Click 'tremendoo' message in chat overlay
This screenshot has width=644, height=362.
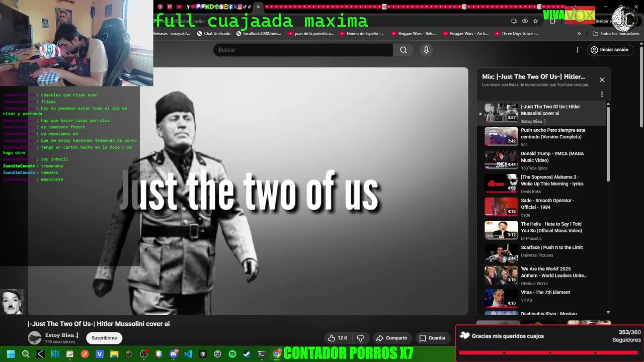pyautogui.click(x=52, y=166)
